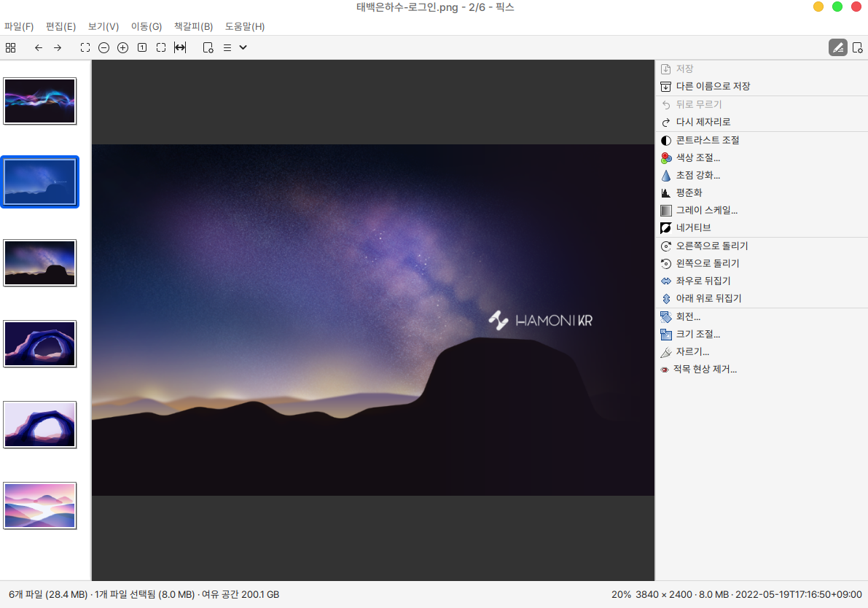
Task: Toggle properties pane beside the pencil button
Action: [857, 48]
